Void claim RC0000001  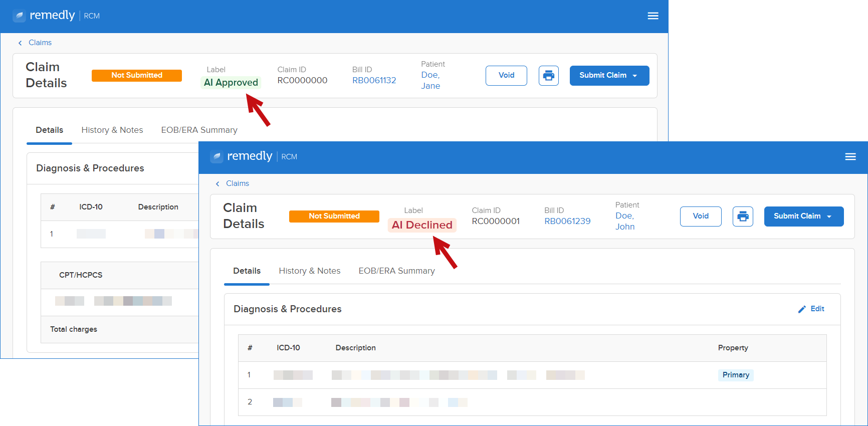point(701,217)
